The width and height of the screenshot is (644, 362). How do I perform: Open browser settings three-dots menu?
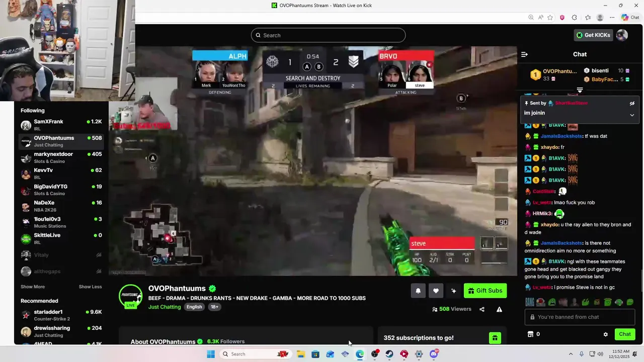612,18
